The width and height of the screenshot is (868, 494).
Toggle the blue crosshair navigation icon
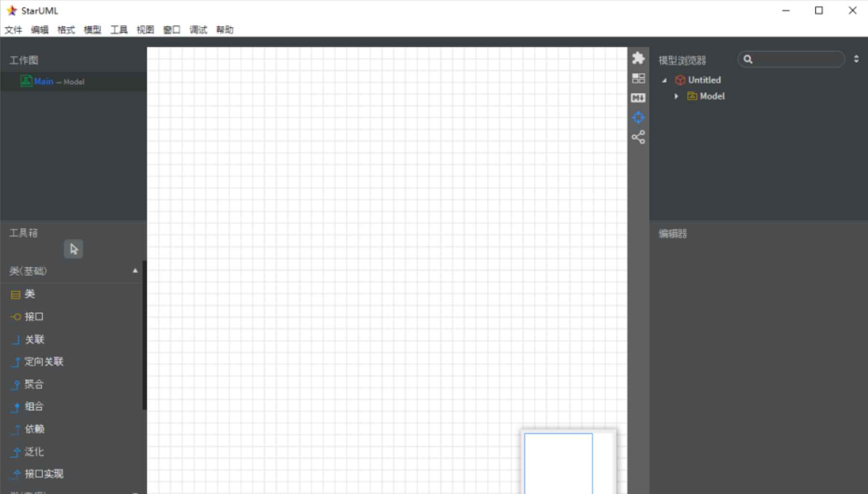(x=639, y=117)
